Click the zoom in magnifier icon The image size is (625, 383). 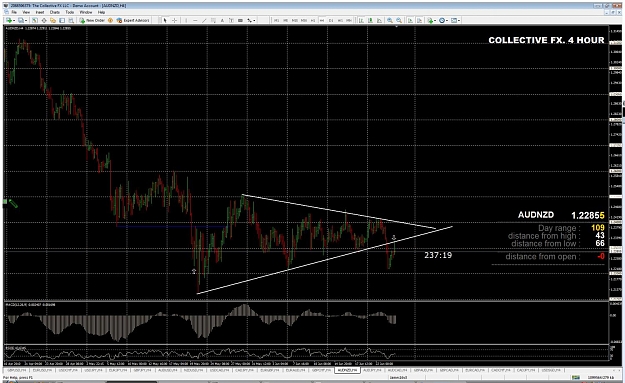click(x=390, y=20)
